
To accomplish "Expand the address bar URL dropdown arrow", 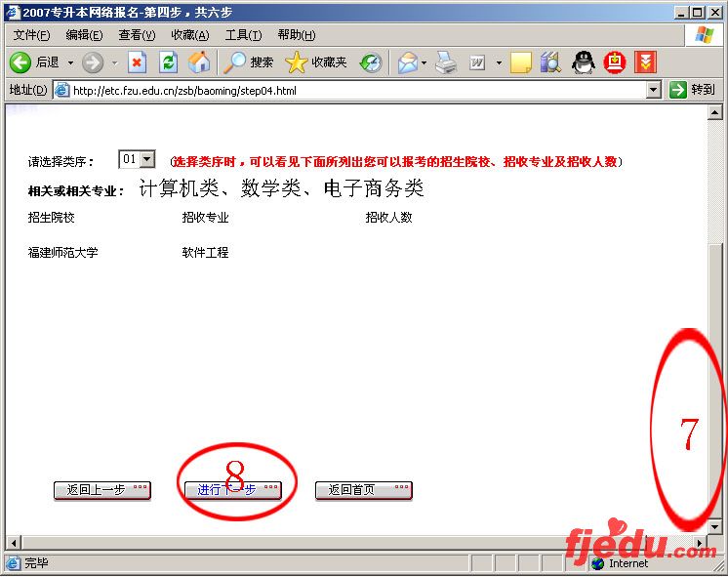I will pos(654,90).
